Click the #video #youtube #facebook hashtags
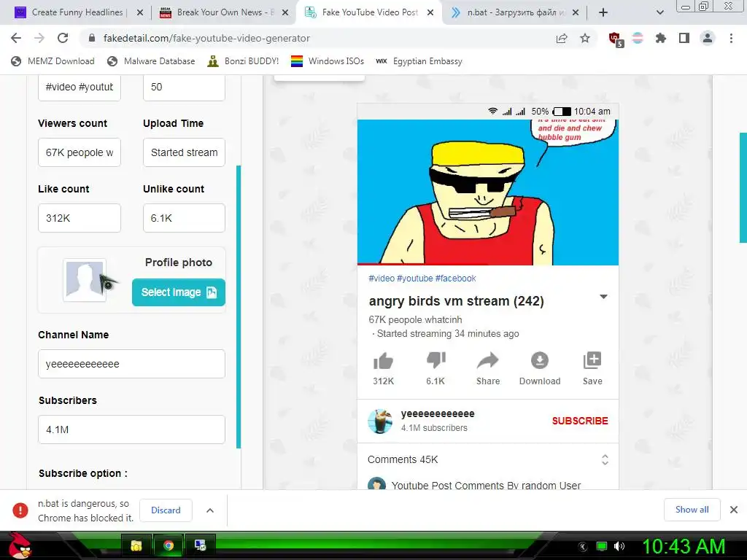The height and width of the screenshot is (560, 747). [422, 278]
